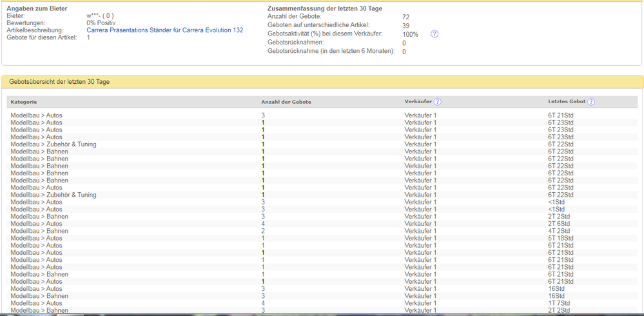Image resolution: width=644 pixels, height=316 pixels.
Task: Click the bidder name w***- ( 0 )
Action: coord(100,15)
